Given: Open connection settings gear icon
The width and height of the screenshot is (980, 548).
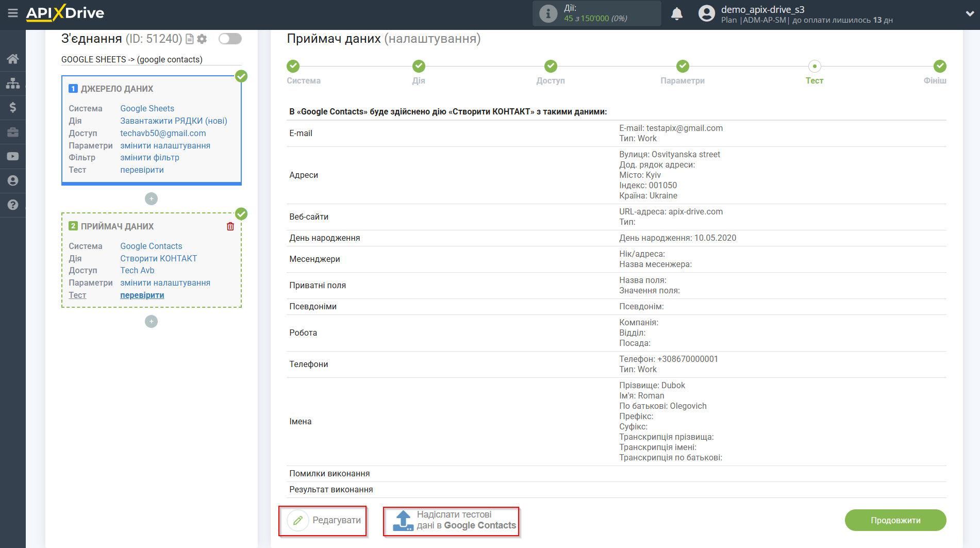Looking at the screenshot, I should (x=202, y=39).
